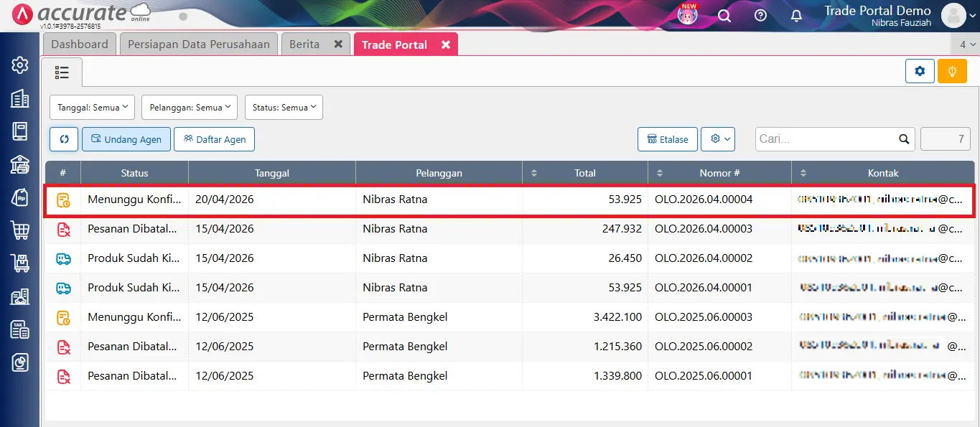Click cancelled icon of order OLO.2025.06.00002

pos(63,347)
